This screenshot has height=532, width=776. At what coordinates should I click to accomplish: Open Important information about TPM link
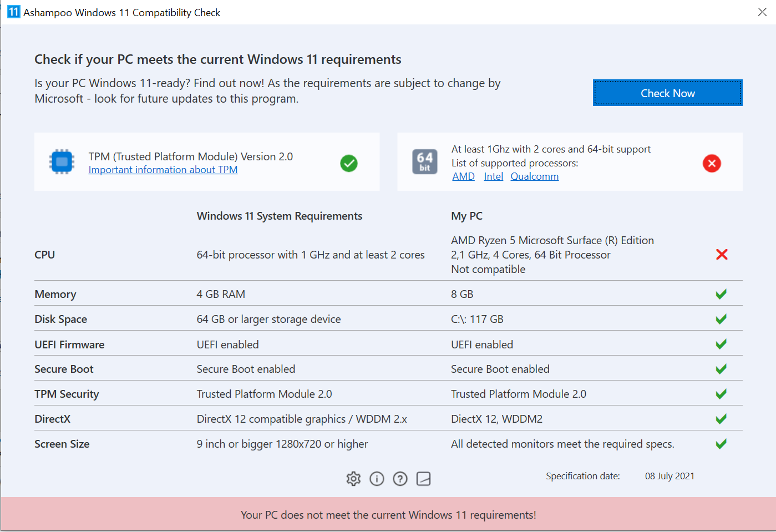click(x=163, y=170)
